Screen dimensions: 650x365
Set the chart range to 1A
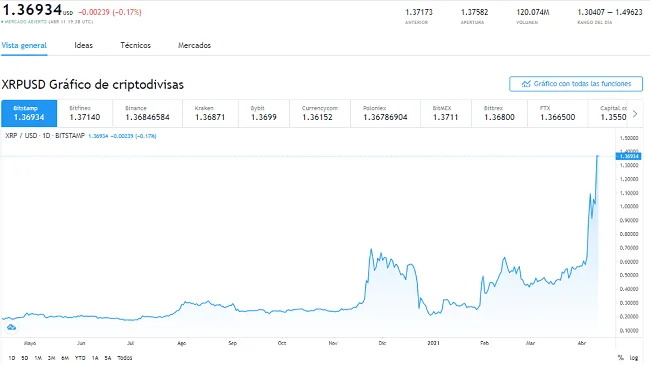pyautogui.click(x=95, y=358)
